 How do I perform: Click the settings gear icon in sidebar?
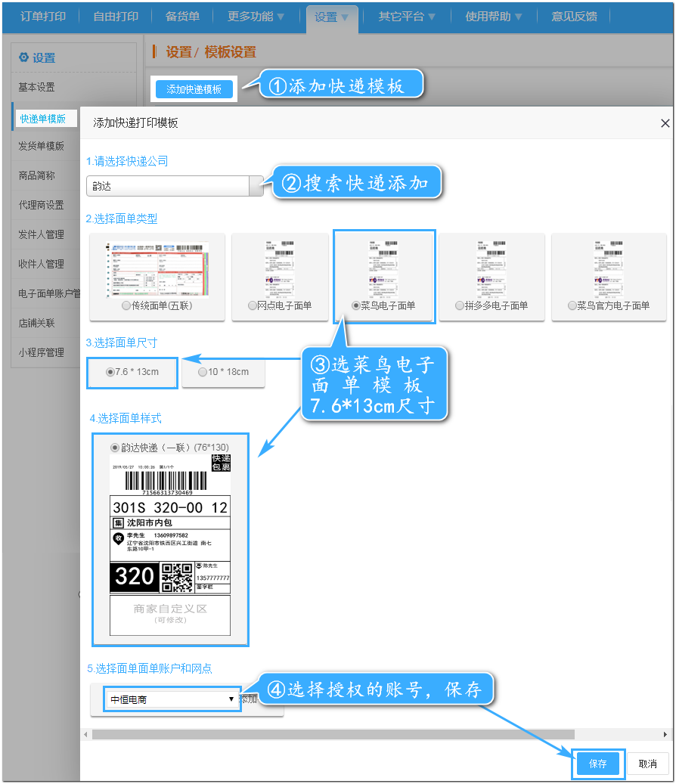pyautogui.click(x=23, y=57)
